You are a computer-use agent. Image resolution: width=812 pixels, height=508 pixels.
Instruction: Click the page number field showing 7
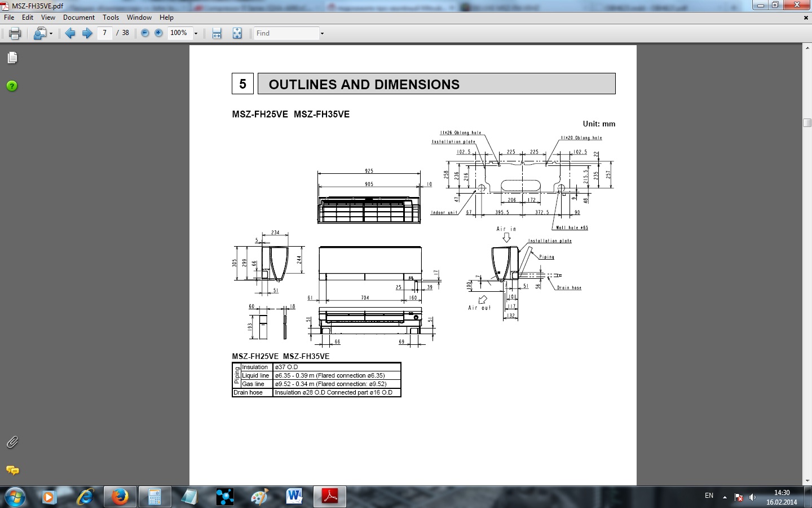[104, 33]
